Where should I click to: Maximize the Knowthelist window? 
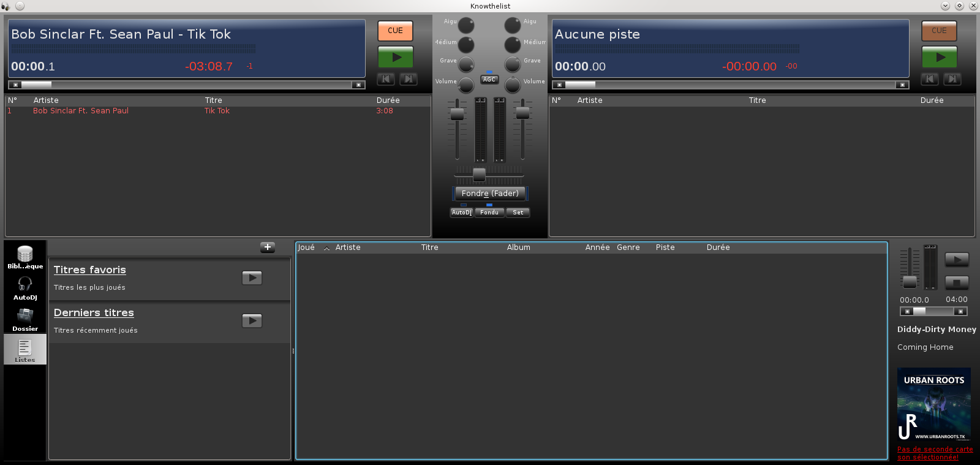(x=959, y=6)
